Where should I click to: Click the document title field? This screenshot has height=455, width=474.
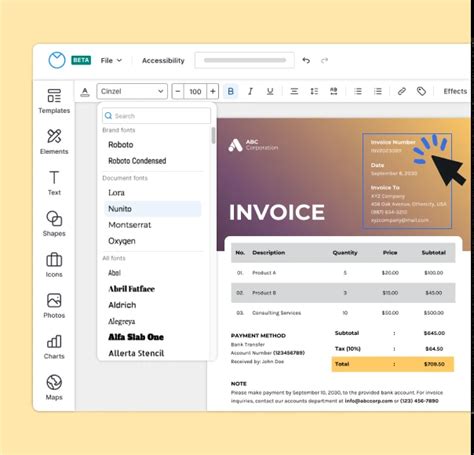(244, 60)
